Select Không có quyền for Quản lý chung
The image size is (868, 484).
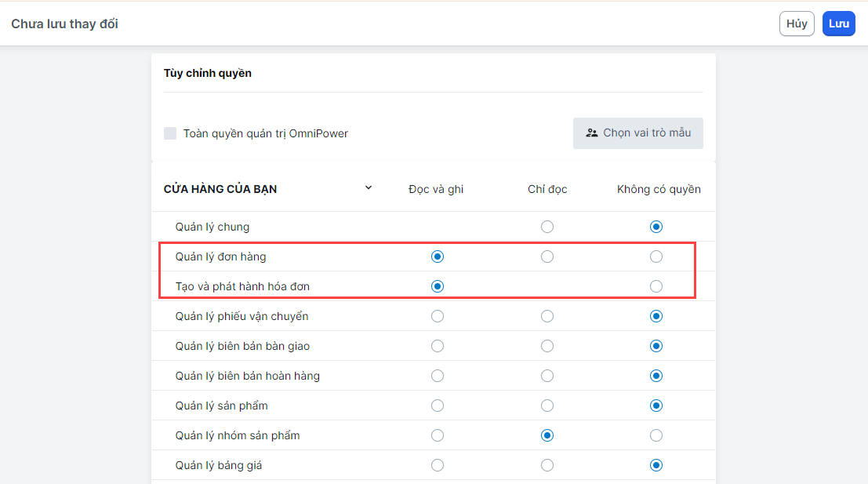(656, 227)
